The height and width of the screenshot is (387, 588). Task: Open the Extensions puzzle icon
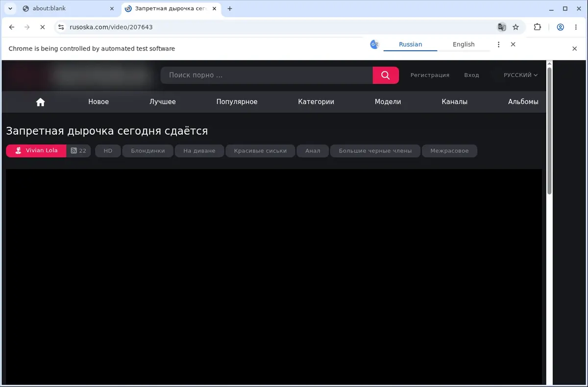click(x=537, y=27)
